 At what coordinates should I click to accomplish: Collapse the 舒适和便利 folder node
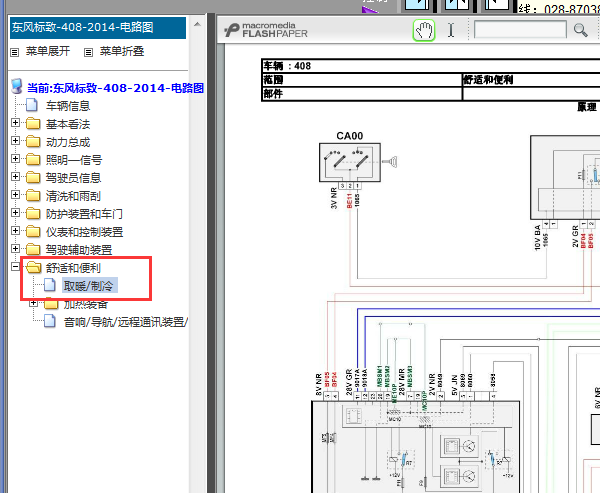15,266
